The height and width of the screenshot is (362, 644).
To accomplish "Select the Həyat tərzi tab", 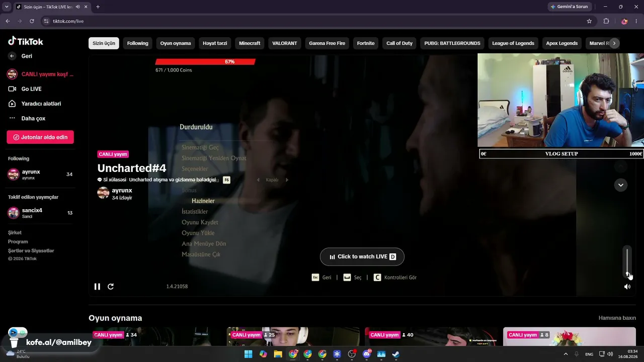I will pyautogui.click(x=215, y=43).
